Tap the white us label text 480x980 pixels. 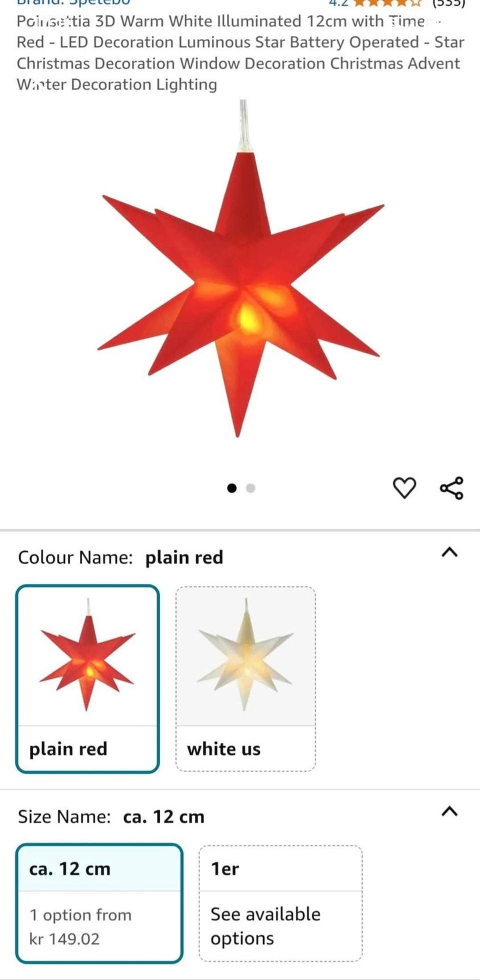click(x=223, y=749)
